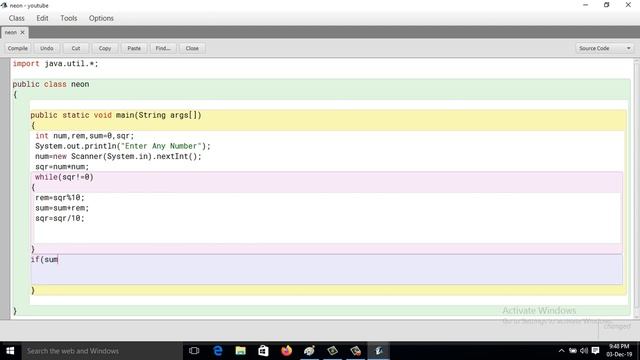The image size is (640, 360).
Task: Click the "while(sqr!=0)" line
Action: (64, 177)
